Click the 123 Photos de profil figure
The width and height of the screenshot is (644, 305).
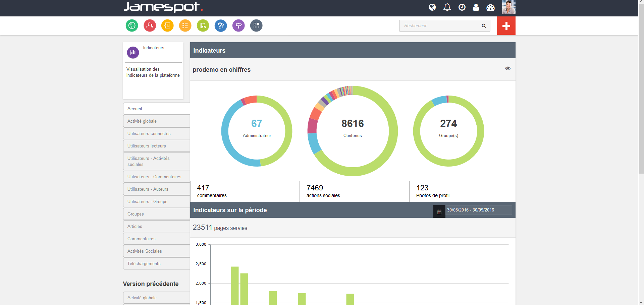(x=433, y=191)
